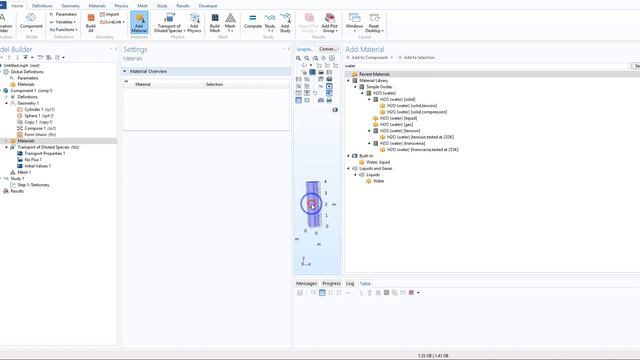This screenshot has width=640, height=360.
Task: Select Transport Properties 1 node
Action: pos(41,153)
